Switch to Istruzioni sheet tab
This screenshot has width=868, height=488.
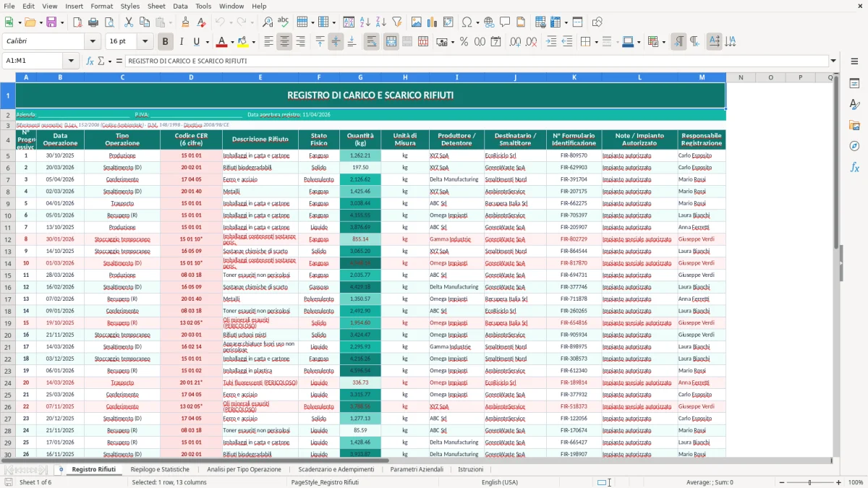tap(471, 469)
